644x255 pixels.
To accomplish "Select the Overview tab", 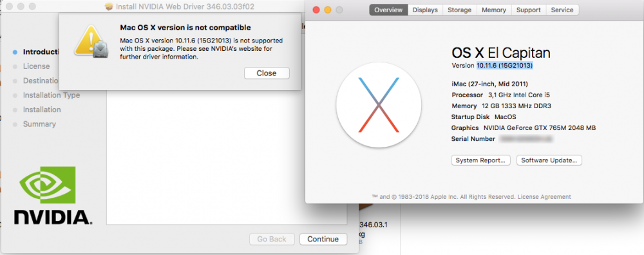I will click(x=388, y=10).
